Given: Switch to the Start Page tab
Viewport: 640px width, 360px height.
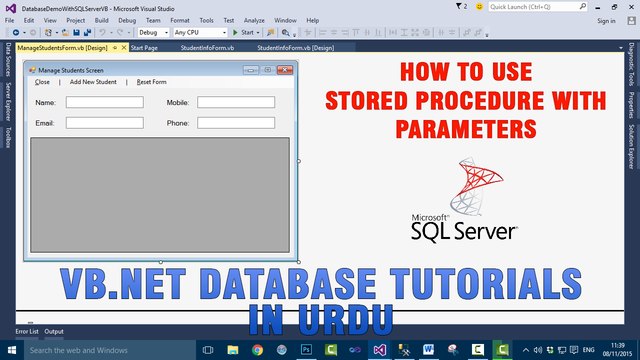Looking at the screenshot, I should 144,48.
